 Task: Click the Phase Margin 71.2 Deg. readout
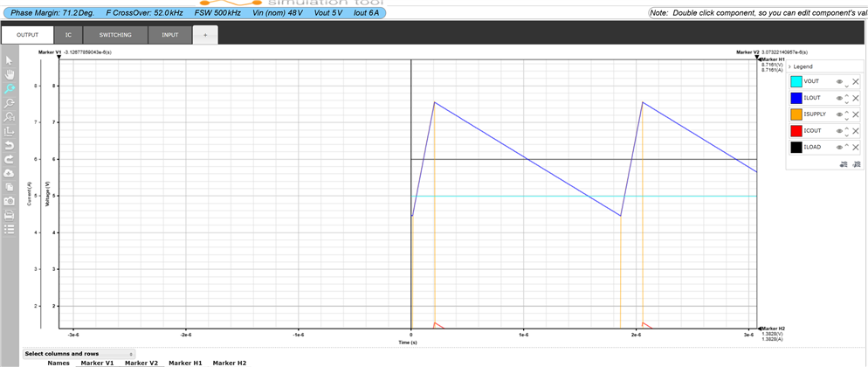point(52,11)
